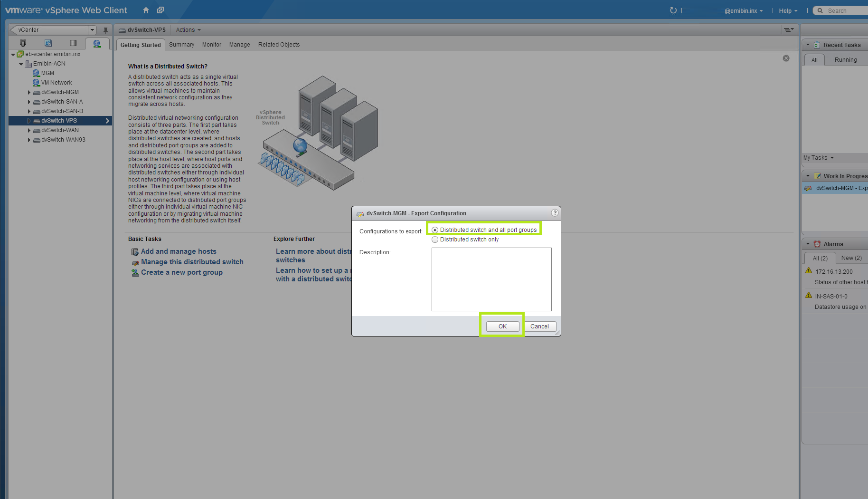The image size is (868, 499).
Task: Show All tab in Recent Tasks
Action: coord(814,60)
